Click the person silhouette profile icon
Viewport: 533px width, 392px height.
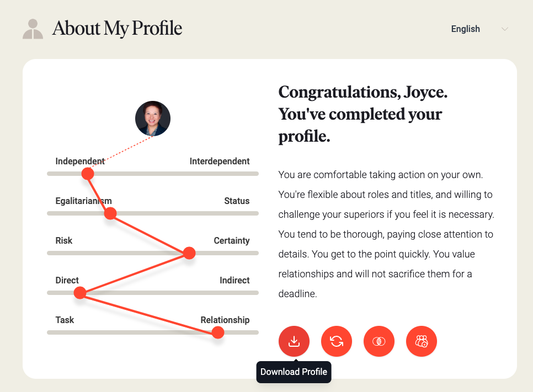(33, 29)
